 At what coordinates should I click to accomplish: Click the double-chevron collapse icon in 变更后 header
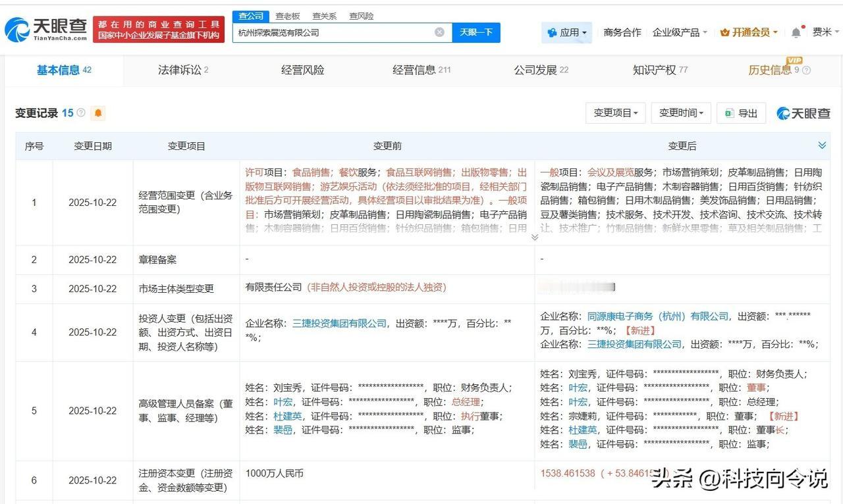tap(821, 145)
